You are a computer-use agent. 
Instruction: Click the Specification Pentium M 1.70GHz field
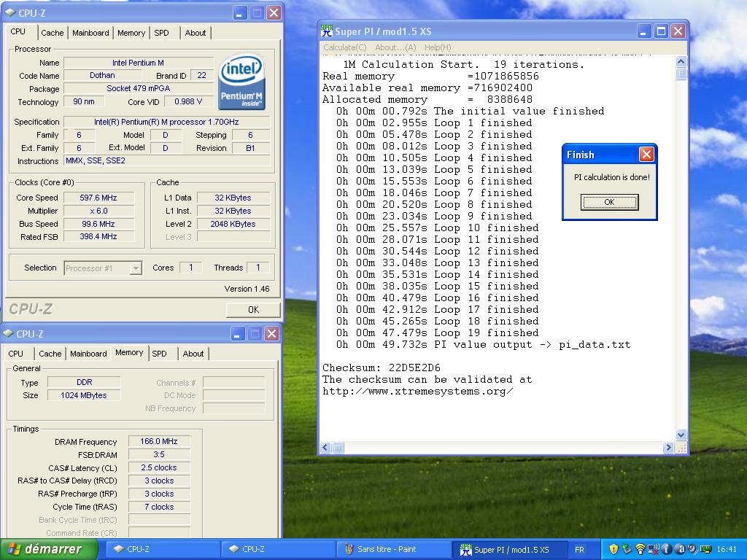[x=167, y=122]
